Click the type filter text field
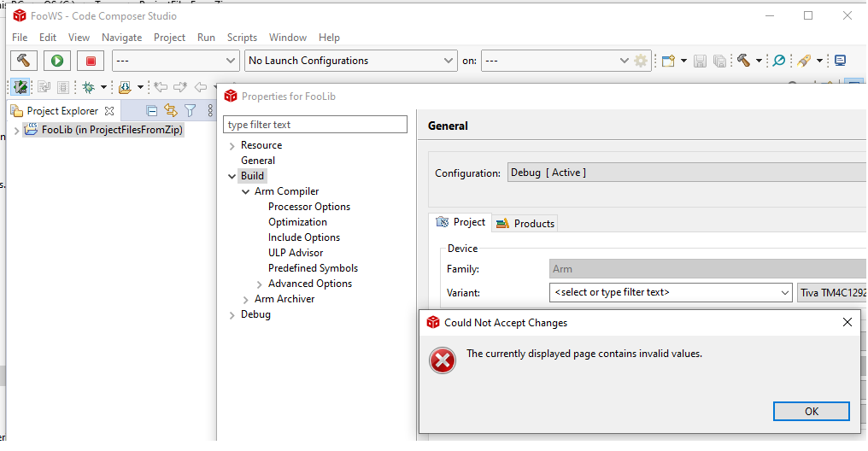The width and height of the screenshot is (868, 451). (315, 125)
